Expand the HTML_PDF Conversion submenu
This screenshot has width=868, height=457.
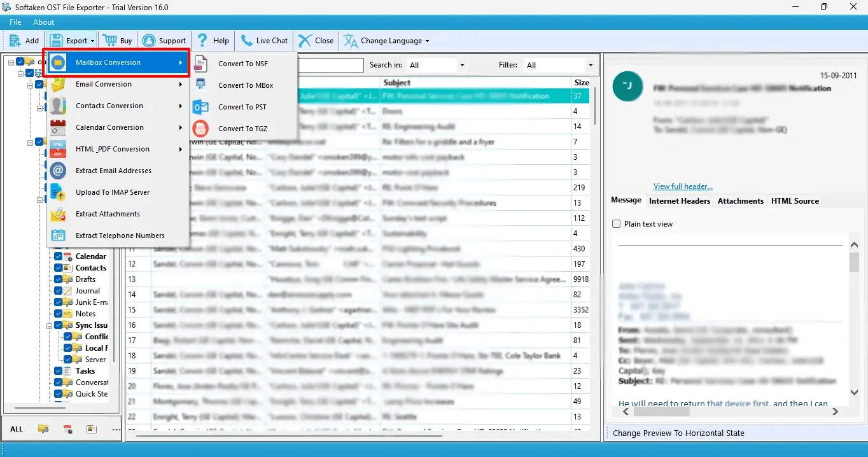coord(118,149)
